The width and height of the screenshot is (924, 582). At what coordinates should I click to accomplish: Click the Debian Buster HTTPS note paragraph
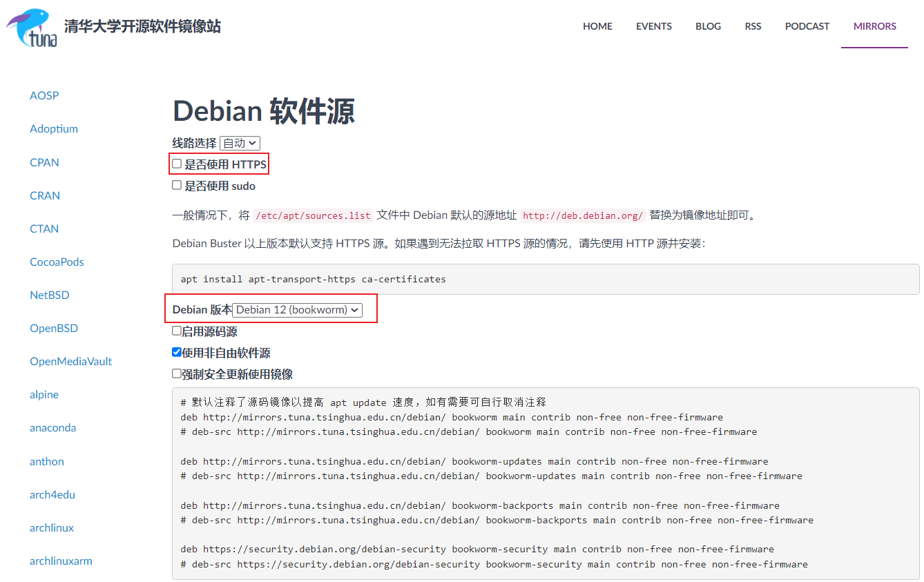click(x=439, y=243)
